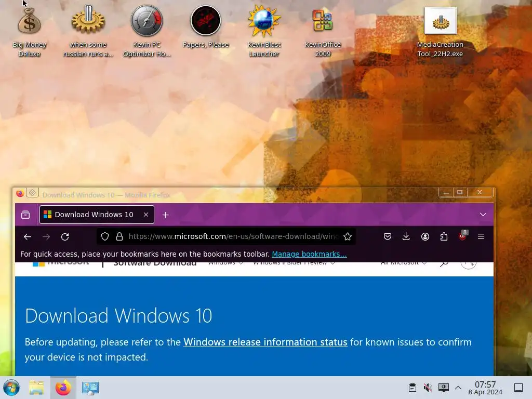532x399 pixels.
Task: Click the pin-window diamond icon in the title bar
Action: pos(32,193)
